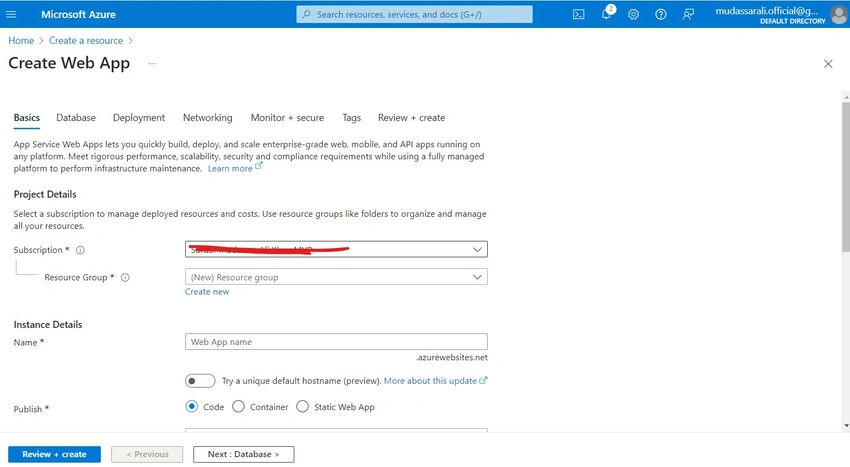Click Create new resource group link
Viewport: 850px width, 467px height.
coord(207,292)
